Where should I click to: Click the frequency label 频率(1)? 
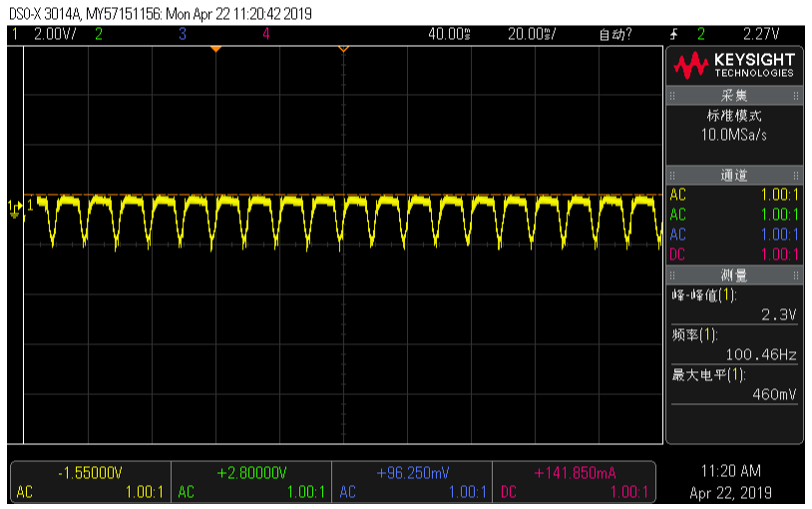pyautogui.click(x=694, y=334)
